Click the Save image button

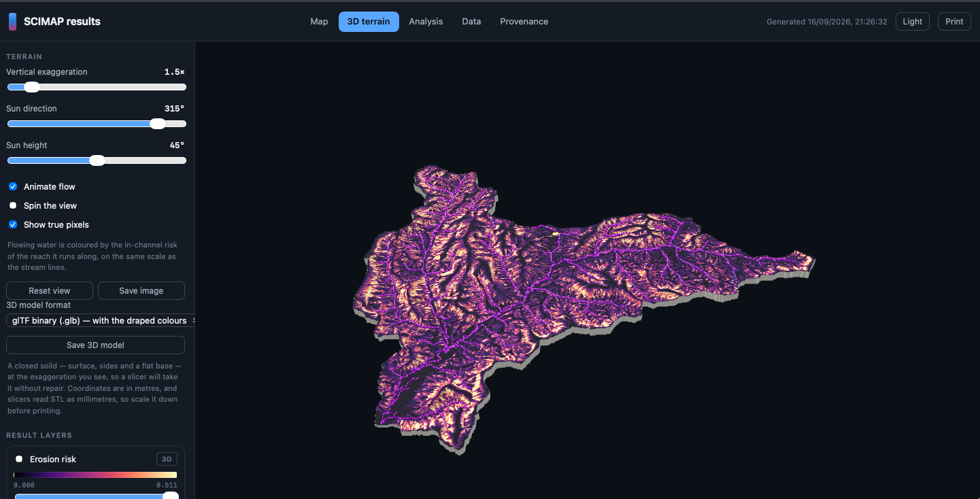point(141,291)
